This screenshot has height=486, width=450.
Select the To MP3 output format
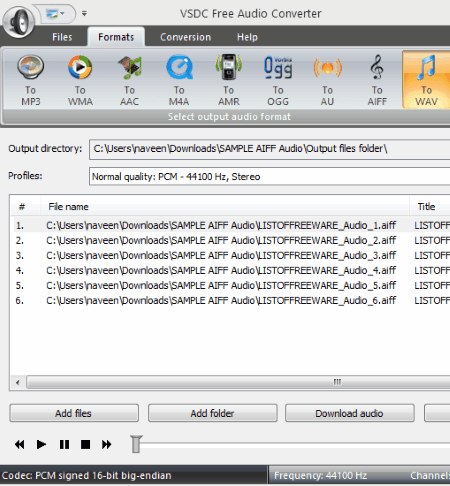[x=30, y=80]
